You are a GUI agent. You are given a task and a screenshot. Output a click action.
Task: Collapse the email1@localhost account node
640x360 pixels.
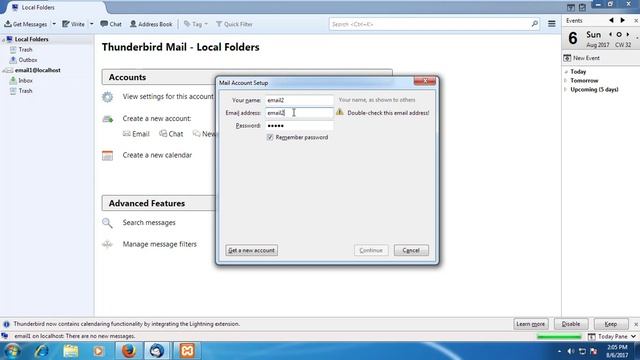[4, 71]
